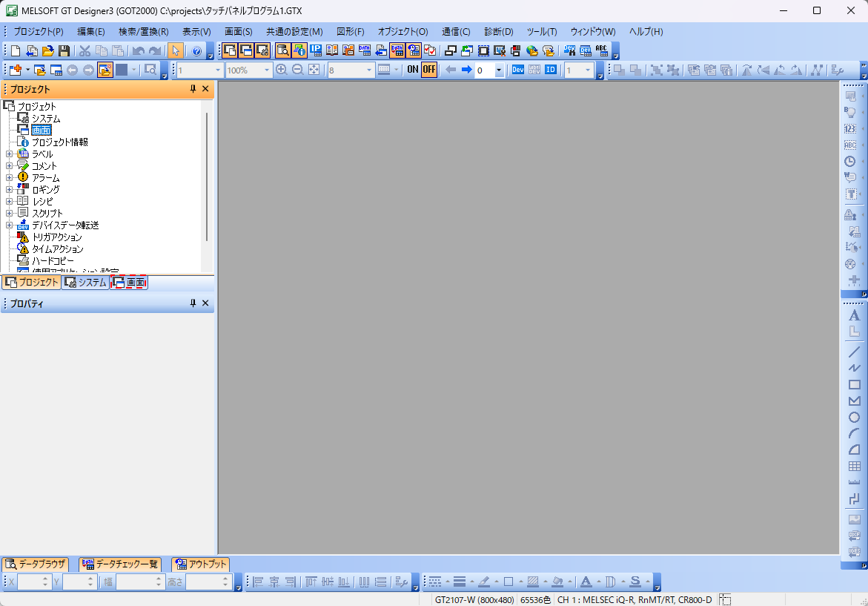The height and width of the screenshot is (606, 868).
Task: Select the Rectangle drawing tool
Action: 854,385
